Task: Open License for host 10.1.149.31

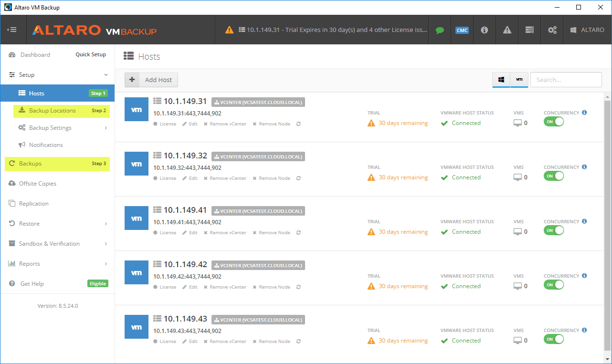Action: 165,124
